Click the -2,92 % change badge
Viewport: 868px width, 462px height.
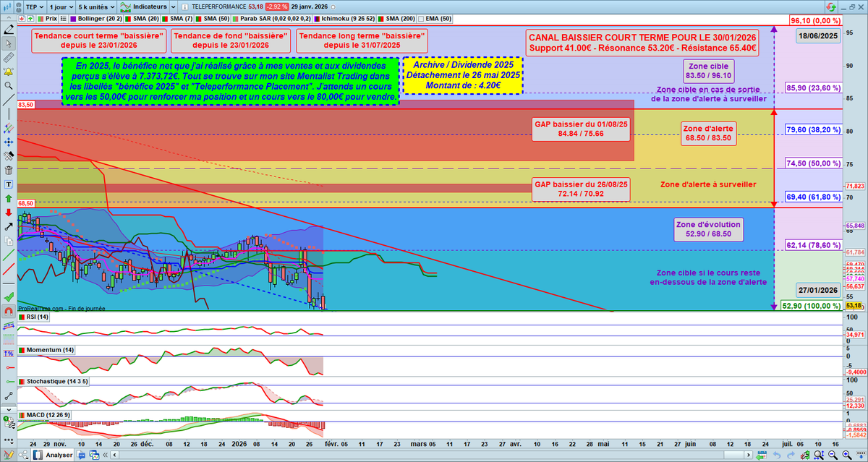[277, 7]
